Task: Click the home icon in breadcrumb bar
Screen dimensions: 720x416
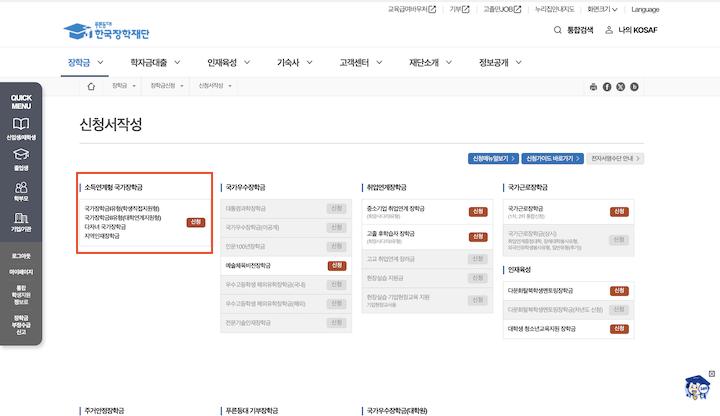Action: (x=91, y=87)
